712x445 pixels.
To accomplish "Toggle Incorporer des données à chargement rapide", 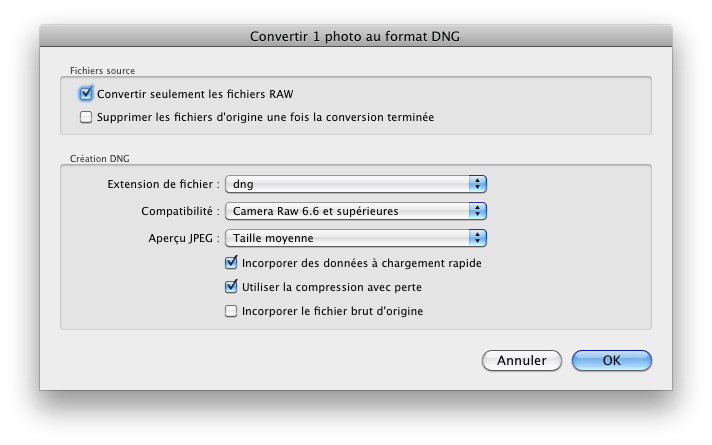I will 231,262.
